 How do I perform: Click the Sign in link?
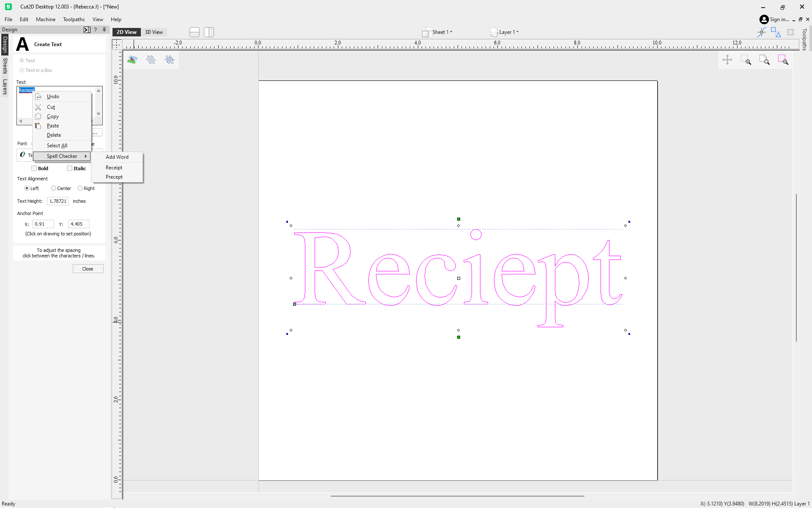[779, 19]
